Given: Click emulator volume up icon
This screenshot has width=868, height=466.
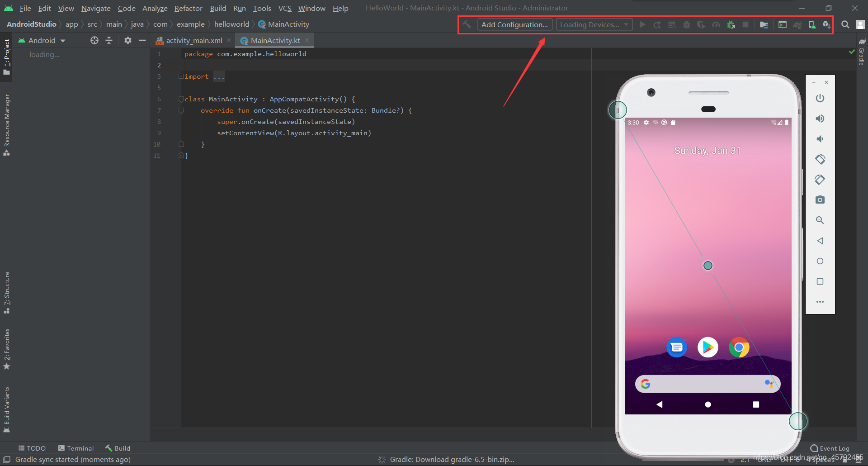Looking at the screenshot, I should pyautogui.click(x=820, y=119).
